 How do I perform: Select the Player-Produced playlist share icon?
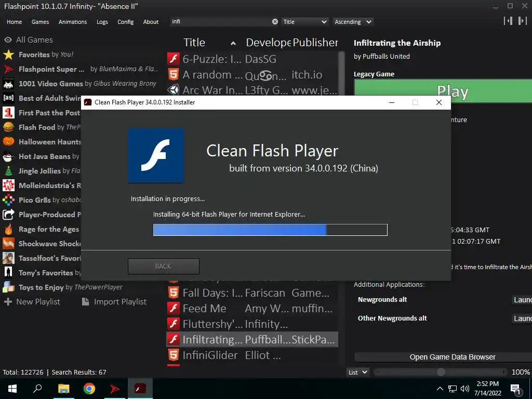[x=8, y=215]
